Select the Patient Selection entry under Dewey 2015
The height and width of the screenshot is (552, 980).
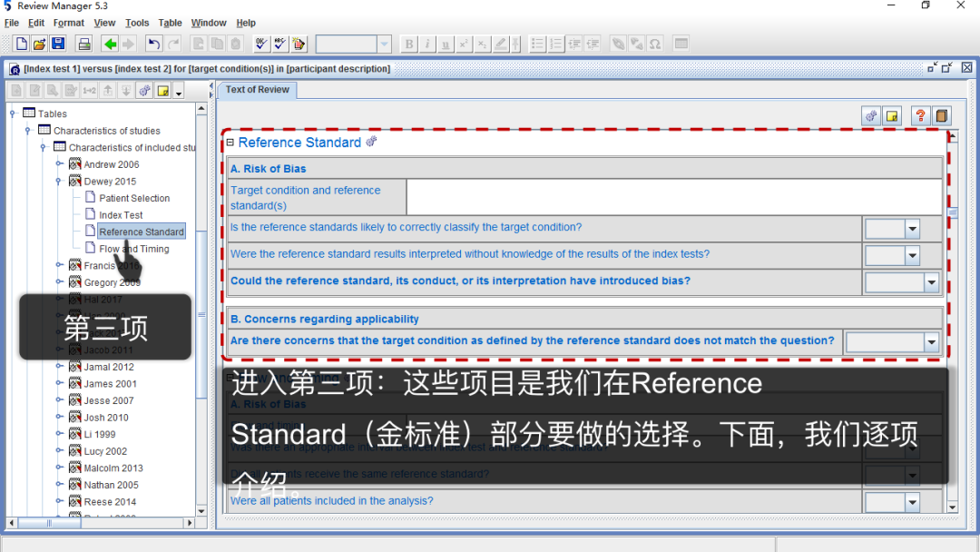point(133,198)
